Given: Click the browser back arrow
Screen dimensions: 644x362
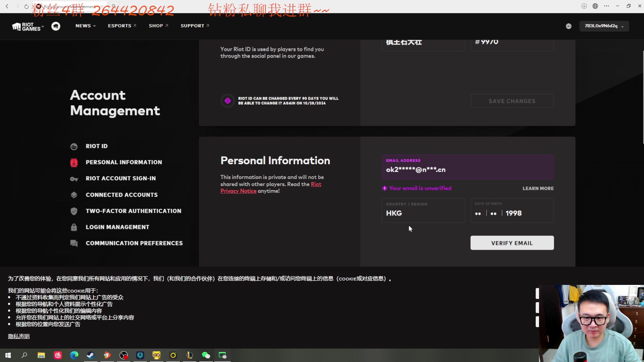Looking at the screenshot, I should click(7, 6).
